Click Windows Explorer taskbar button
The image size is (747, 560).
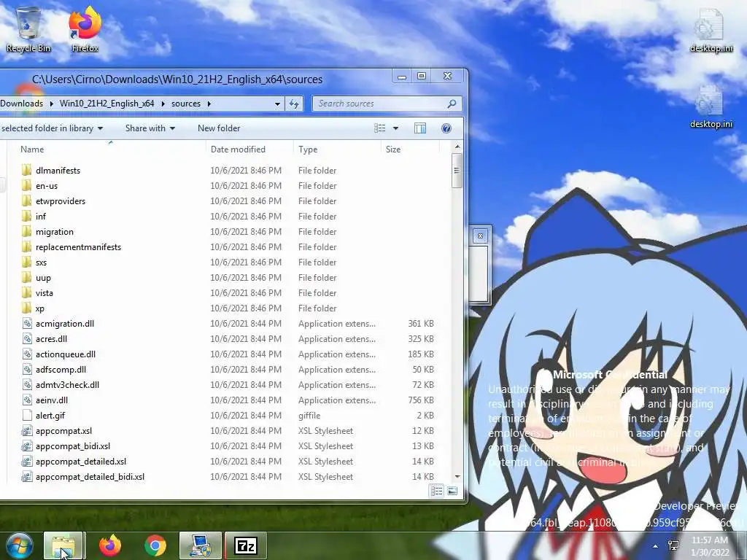click(x=63, y=545)
